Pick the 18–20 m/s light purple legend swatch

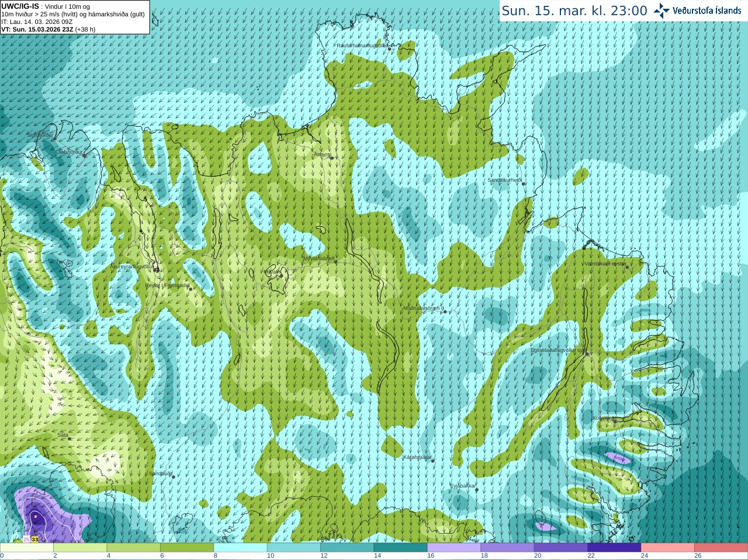click(508, 548)
